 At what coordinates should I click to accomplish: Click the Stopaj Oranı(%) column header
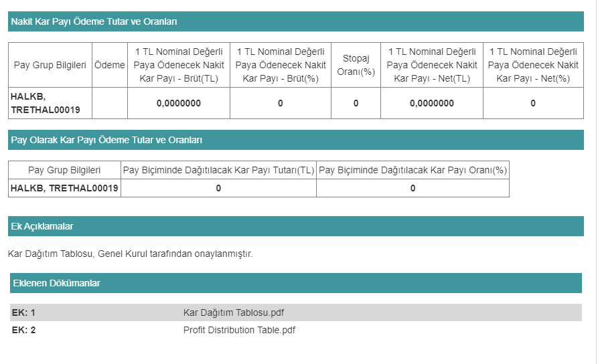[356, 65]
